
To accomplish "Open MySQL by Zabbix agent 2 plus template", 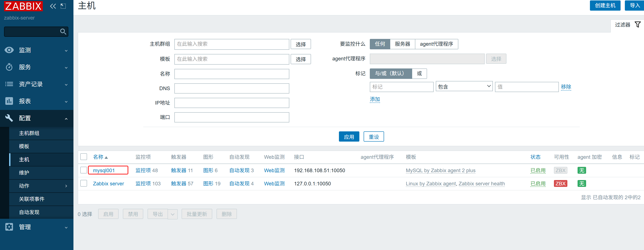I will point(440,170).
